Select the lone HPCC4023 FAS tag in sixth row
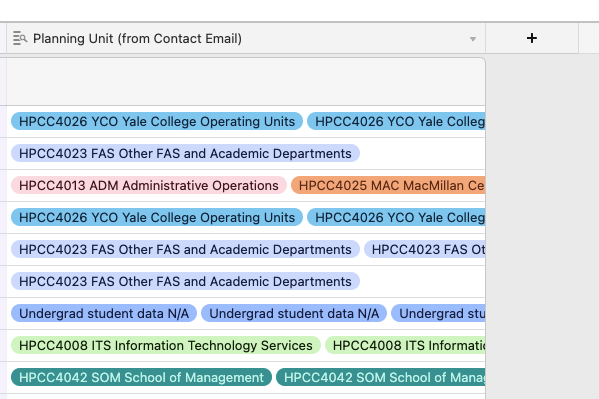The width and height of the screenshot is (599, 399). coord(185,282)
